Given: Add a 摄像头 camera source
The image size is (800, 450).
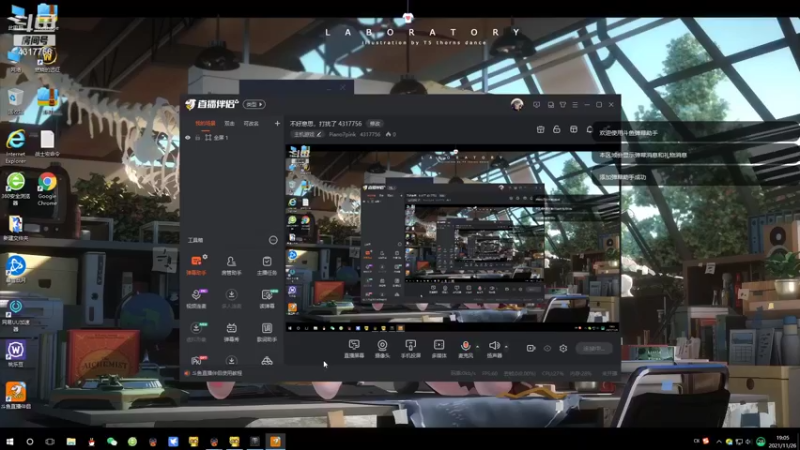Looking at the screenshot, I should [382, 349].
